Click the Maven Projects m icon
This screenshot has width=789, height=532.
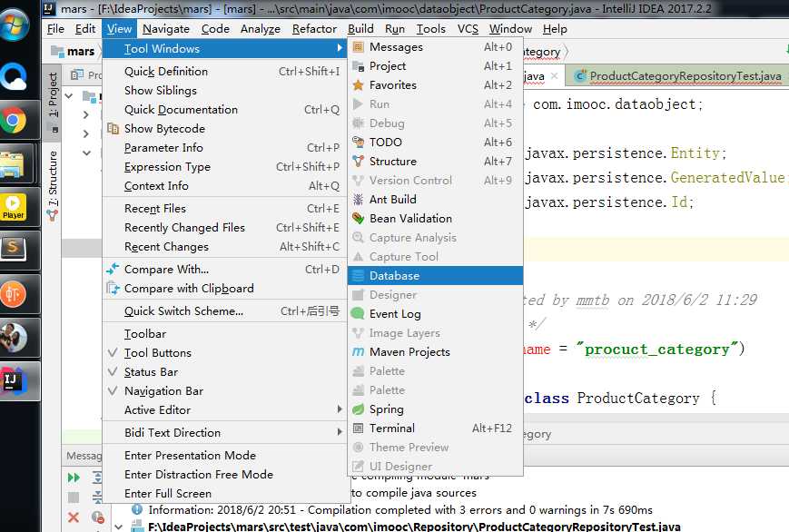(358, 352)
